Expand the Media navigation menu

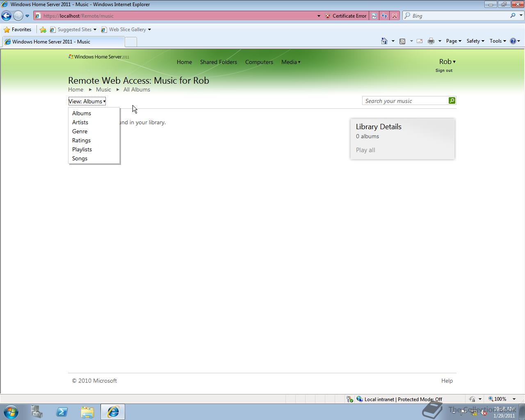291,62
